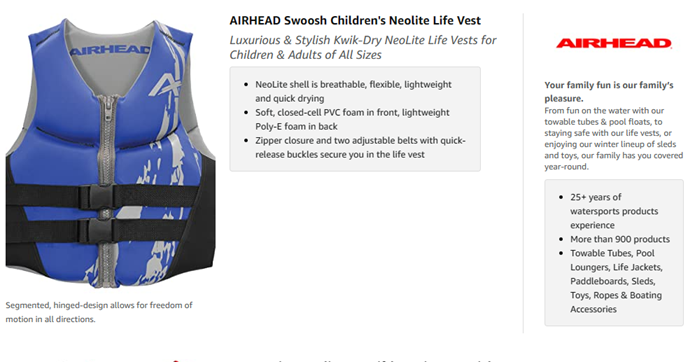
Task: Click the red AIRHEAD brand logo
Action: (614, 43)
